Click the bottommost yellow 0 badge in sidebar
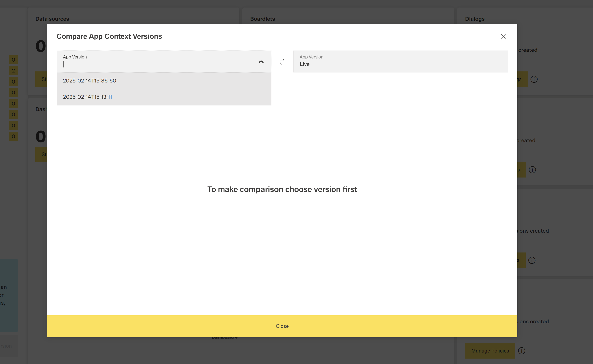Screen dimensions: 593x364 point(13,136)
